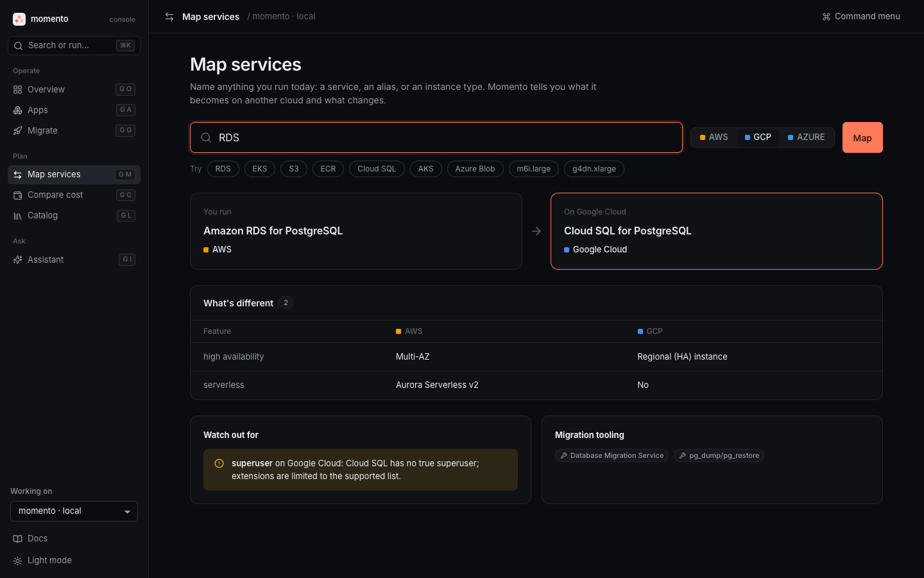Open the momento · local workspace dropdown
This screenshot has height=578, width=924.
[74, 511]
